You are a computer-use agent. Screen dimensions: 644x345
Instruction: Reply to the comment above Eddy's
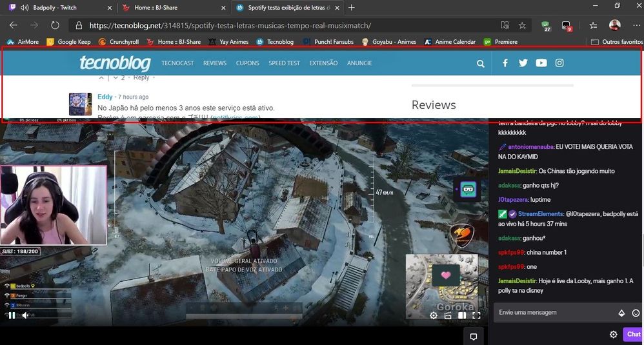pyautogui.click(x=141, y=77)
